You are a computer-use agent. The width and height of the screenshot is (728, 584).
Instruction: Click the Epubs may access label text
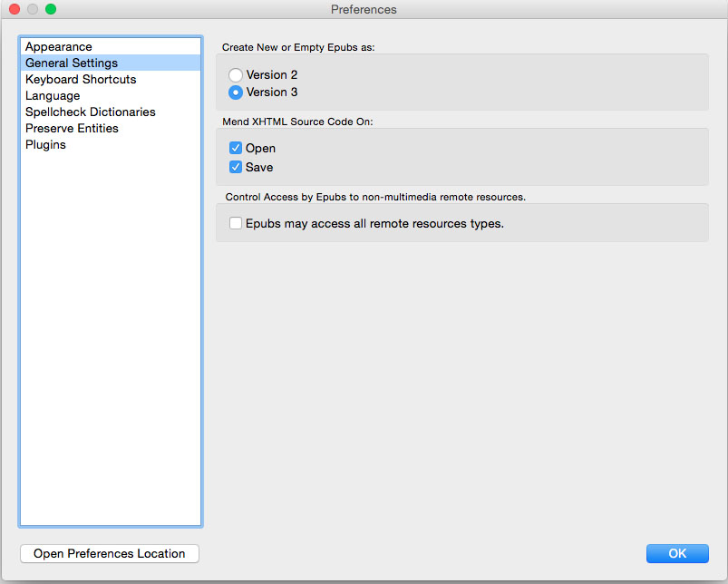(374, 223)
